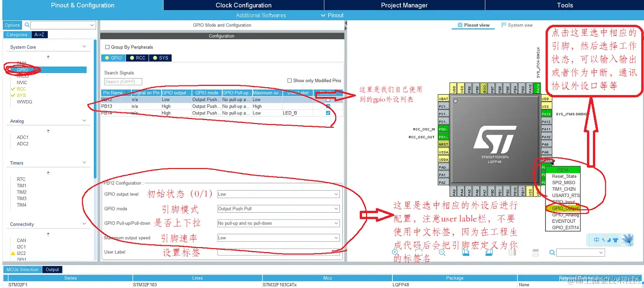Switch to the System view tab
Viewport: 644px width, 288px height.
click(x=517, y=25)
